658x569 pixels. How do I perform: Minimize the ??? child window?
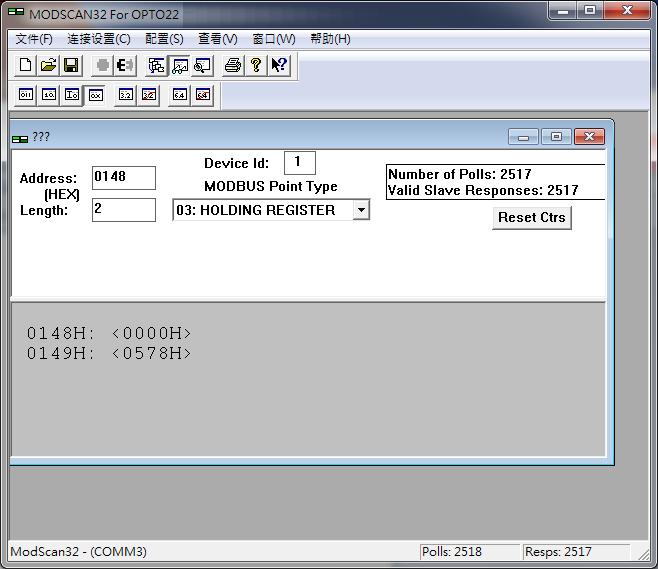[523, 137]
